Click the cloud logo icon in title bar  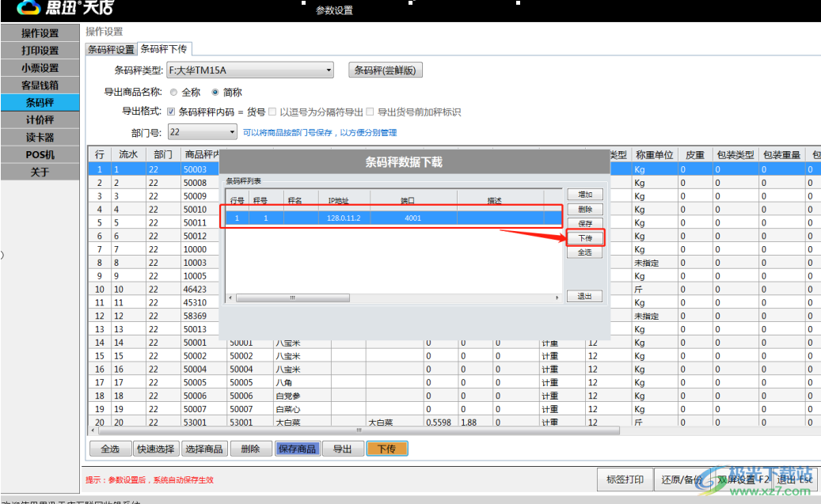(x=29, y=7)
